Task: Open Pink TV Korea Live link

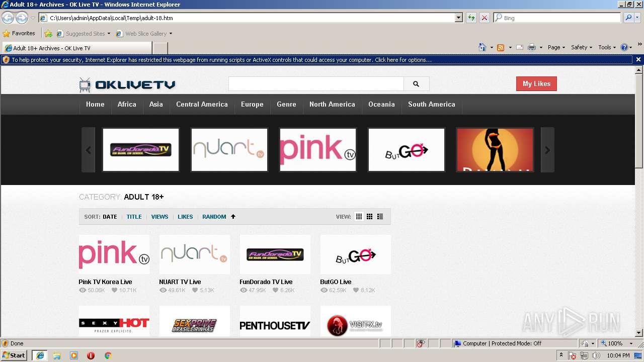Action: pos(105,282)
